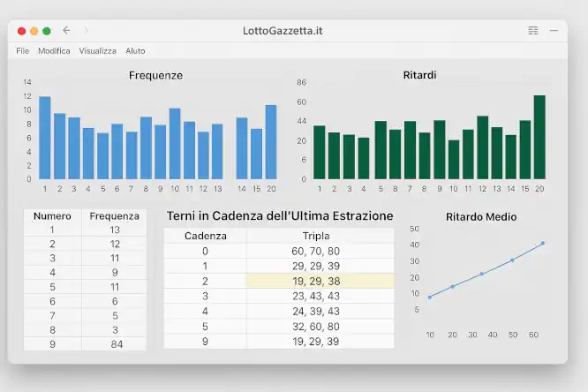The height and width of the screenshot is (392, 588).
Task: Click the Numero column header
Action: coord(52,215)
